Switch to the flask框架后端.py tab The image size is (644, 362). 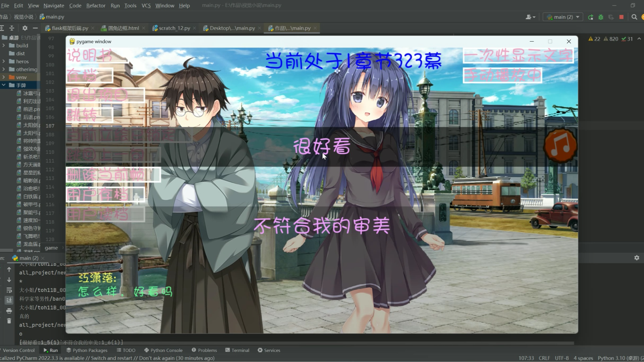70,28
